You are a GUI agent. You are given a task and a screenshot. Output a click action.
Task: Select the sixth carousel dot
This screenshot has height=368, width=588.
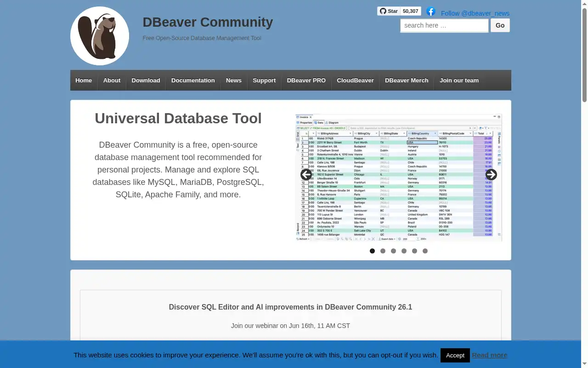pos(425,251)
